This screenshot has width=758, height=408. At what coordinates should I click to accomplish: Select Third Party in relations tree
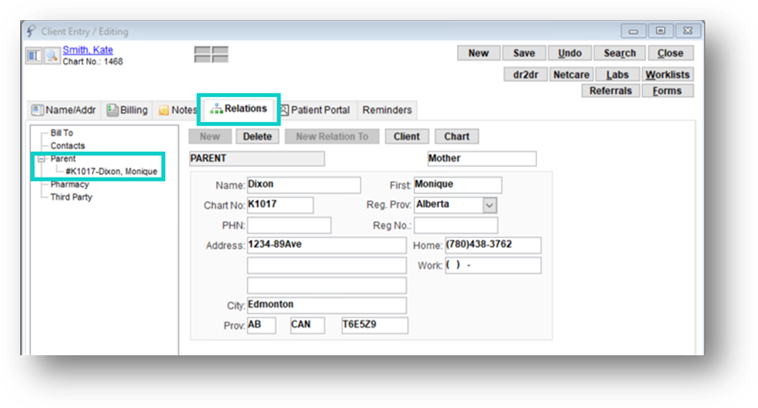tap(71, 197)
